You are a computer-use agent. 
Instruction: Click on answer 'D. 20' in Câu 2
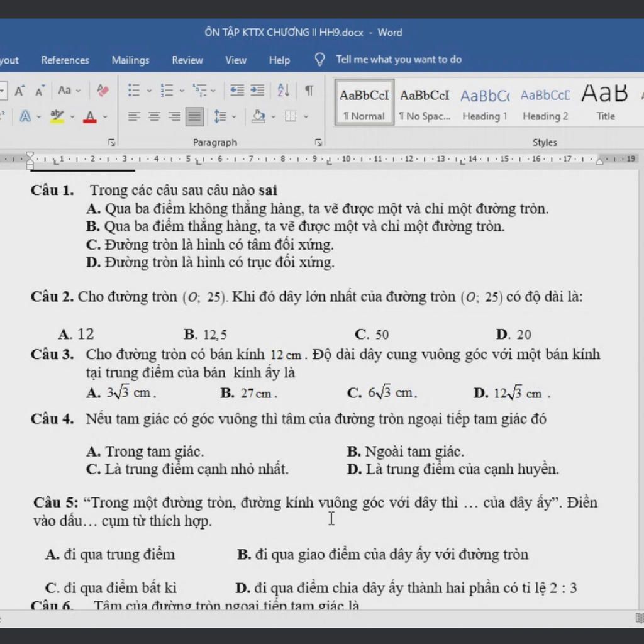click(513, 335)
